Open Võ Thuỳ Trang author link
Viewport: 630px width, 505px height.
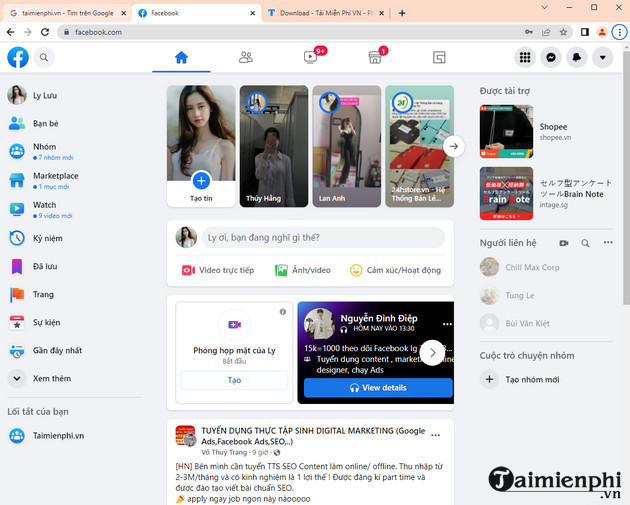(224, 452)
